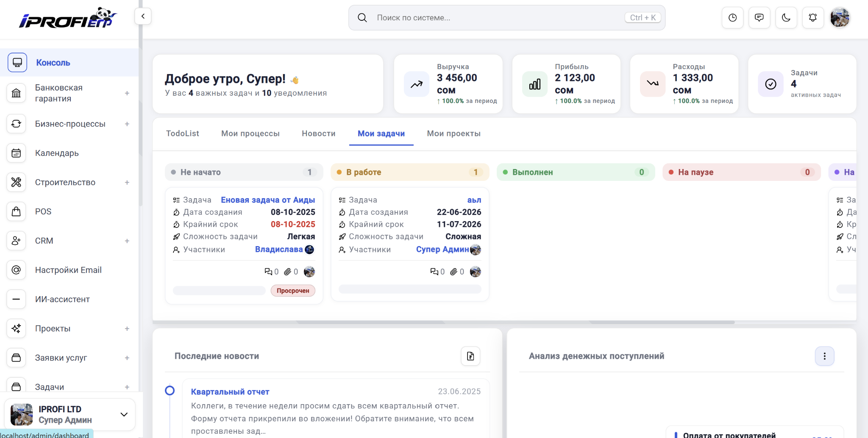Image resolution: width=868 pixels, height=438 pixels.
Task: Open participant Супер Админ profile link
Action: tap(442, 249)
